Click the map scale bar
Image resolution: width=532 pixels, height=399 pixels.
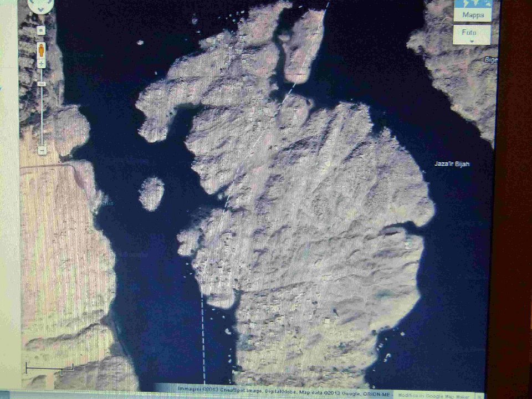pos(49,368)
